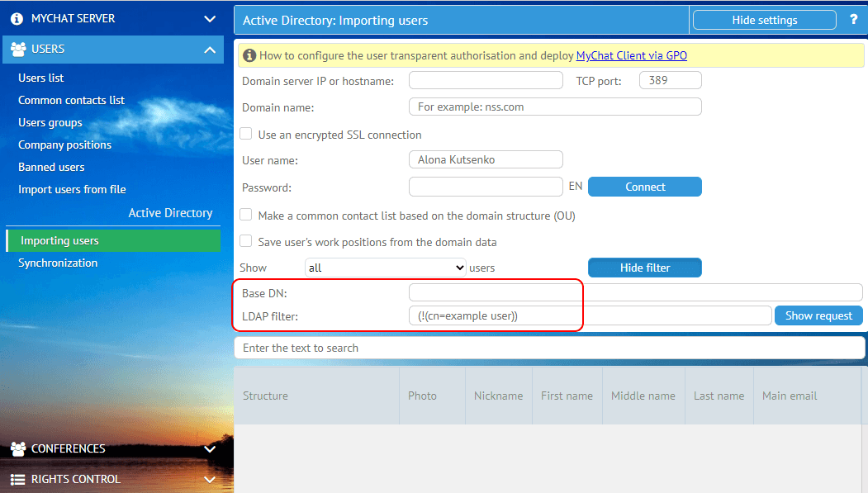Viewport: 868px width, 493px height.
Task: Click the Hide settings button
Action: 764,20
